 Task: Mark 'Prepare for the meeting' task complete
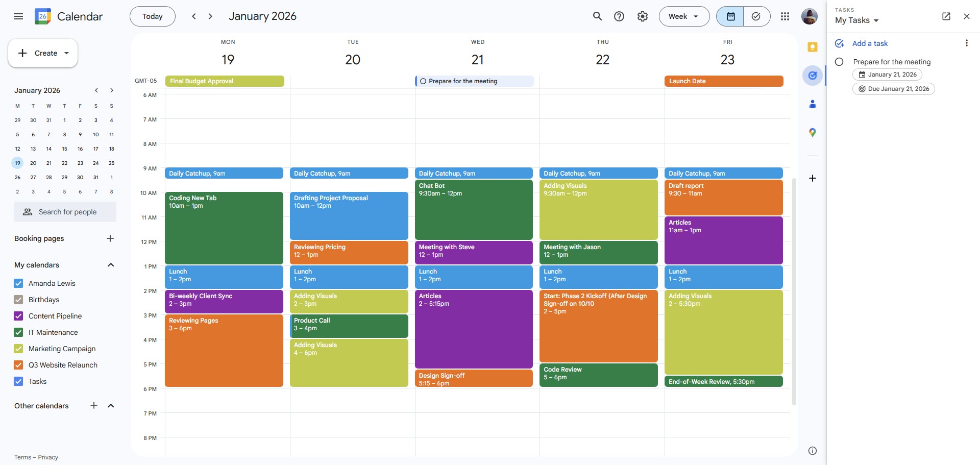pos(840,61)
